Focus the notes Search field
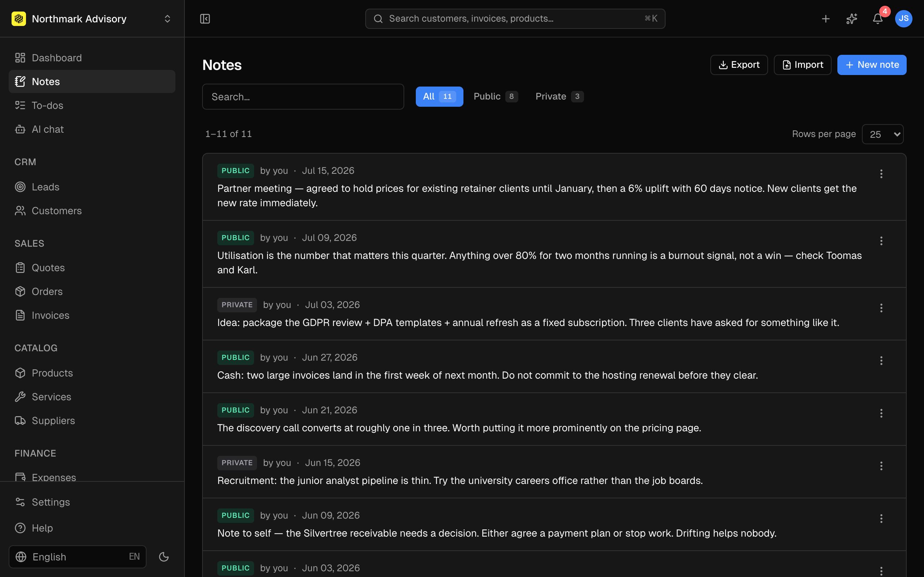The image size is (924, 577). tap(303, 97)
